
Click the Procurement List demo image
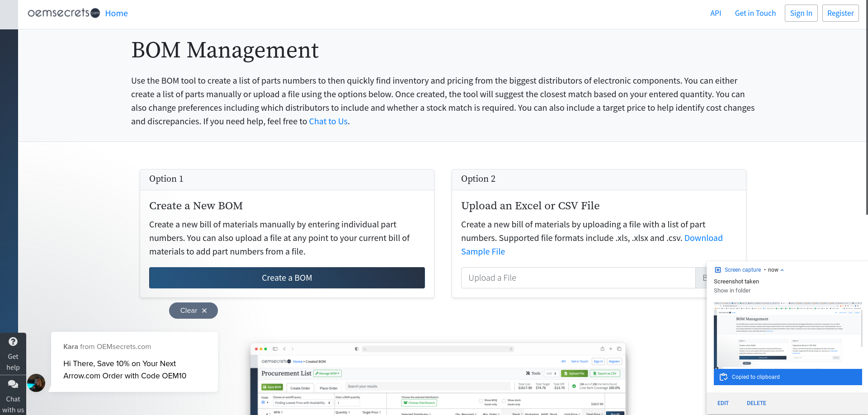[x=438, y=379]
